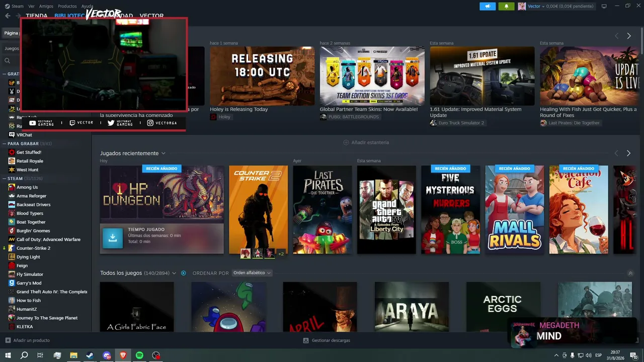Open Brave browser from the taskbar

pyautogui.click(x=123, y=355)
